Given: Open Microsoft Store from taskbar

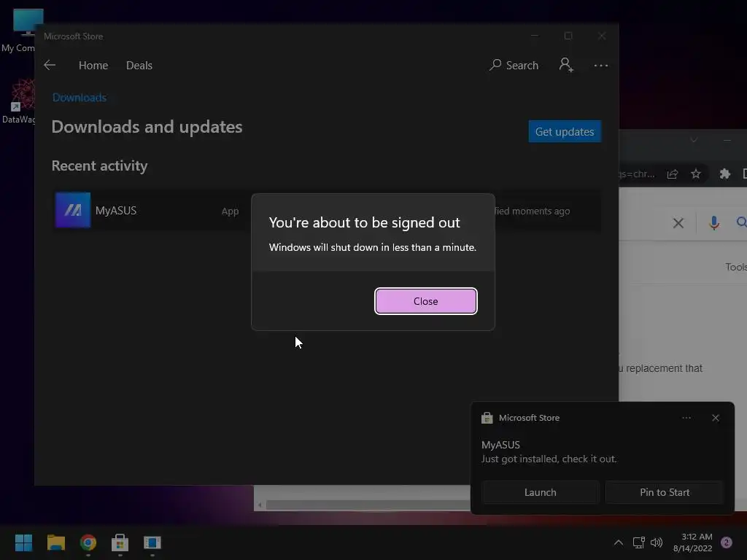Looking at the screenshot, I should coord(120,542).
